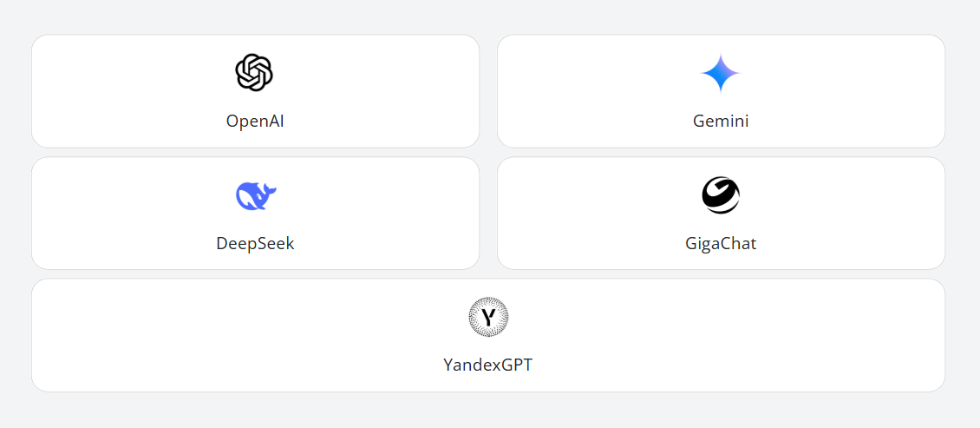The image size is (980, 428).
Task: Select the Gemini provider card
Action: (x=721, y=91)
